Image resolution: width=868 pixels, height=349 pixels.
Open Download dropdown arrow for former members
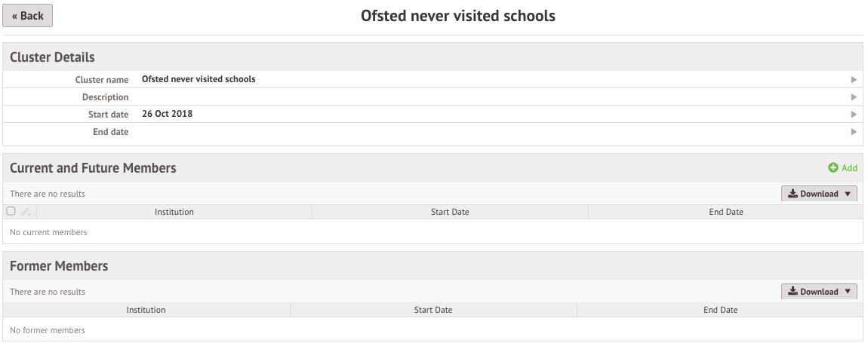[848, 292]
